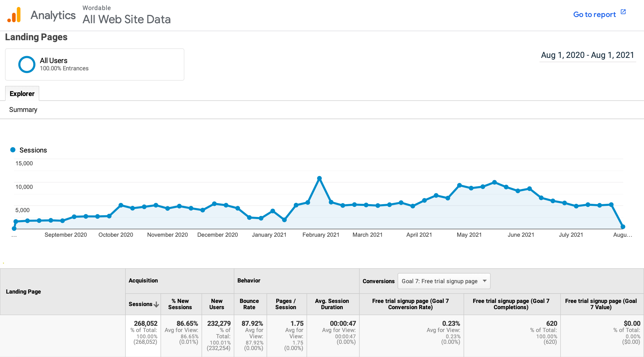Click the last data point on the chart
Screen dimensions: 644x357
623,227
